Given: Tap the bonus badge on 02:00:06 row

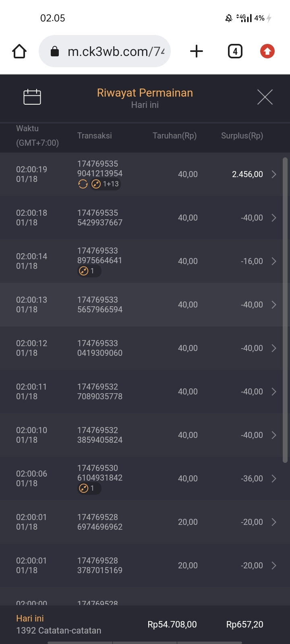Looking at the screenshot, I should 89,488.
